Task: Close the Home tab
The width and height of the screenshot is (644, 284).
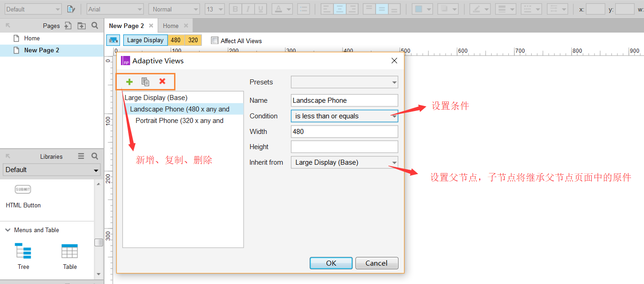Action: 186,26
